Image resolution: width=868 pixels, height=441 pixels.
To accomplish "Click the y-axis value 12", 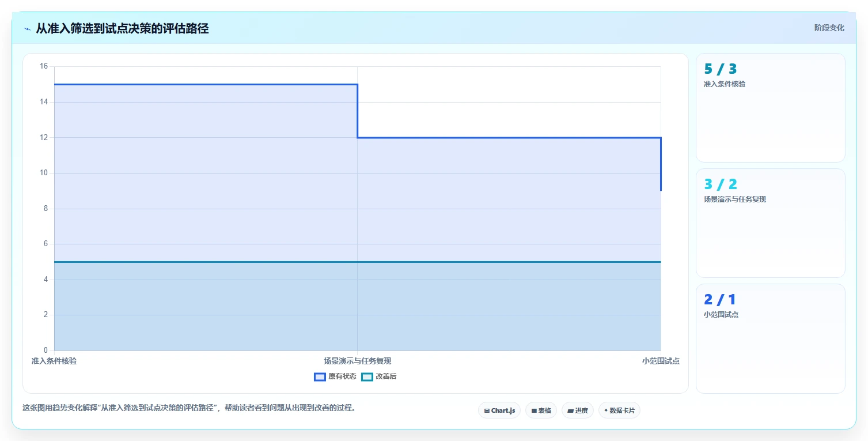I will pyautogui.click(x=44, y=138).
